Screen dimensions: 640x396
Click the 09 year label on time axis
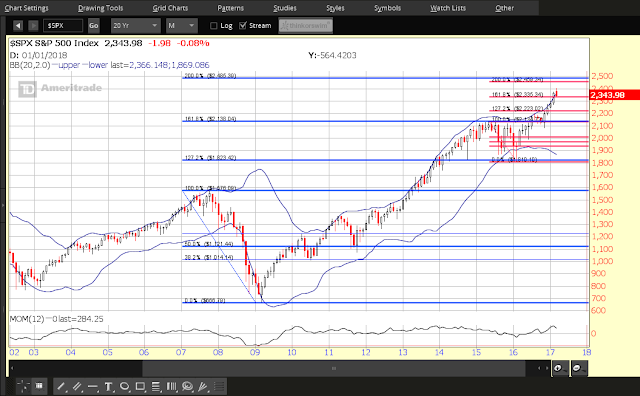tap(255, 352)
